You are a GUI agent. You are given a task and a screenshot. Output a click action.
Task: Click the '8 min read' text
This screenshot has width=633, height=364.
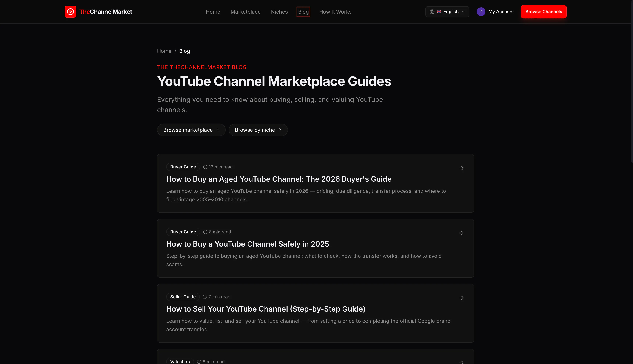(x=220, y=232)
